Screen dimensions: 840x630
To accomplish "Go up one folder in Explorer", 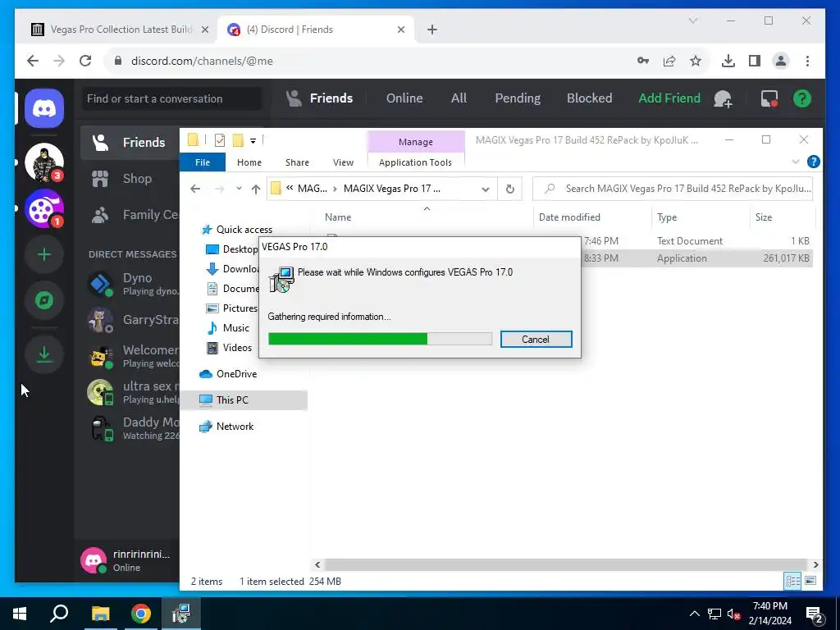I will pyautogui.click(x=256, y=189).
